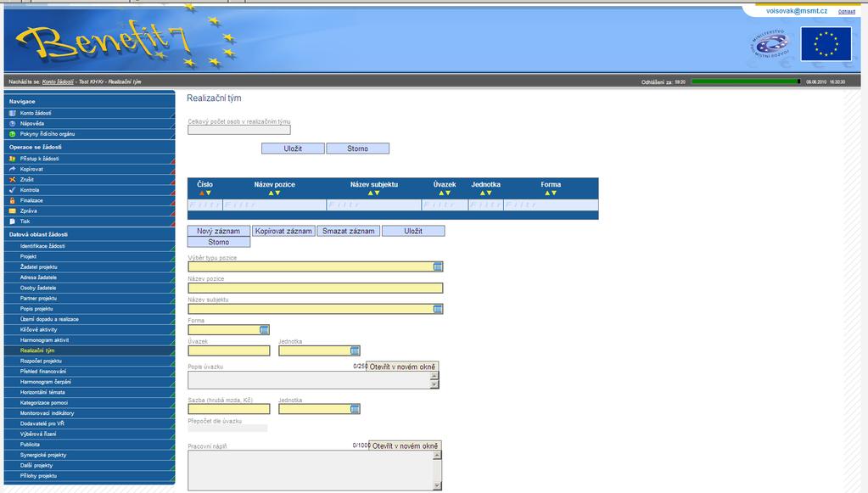Viewport: 868px width, 493px height.
Task: Sort table Úvazek column ascending
Action: coord(441,193)
